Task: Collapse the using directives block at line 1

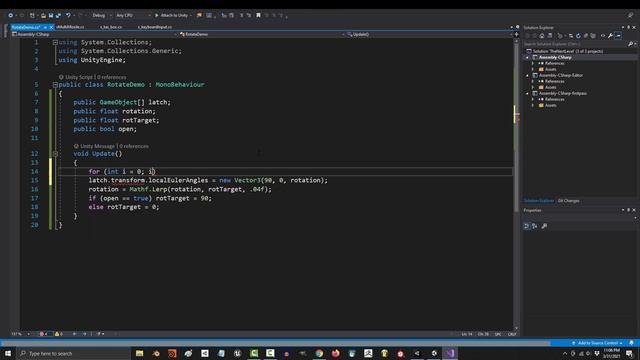Action: pyautogui.click(x=55, y=42)
